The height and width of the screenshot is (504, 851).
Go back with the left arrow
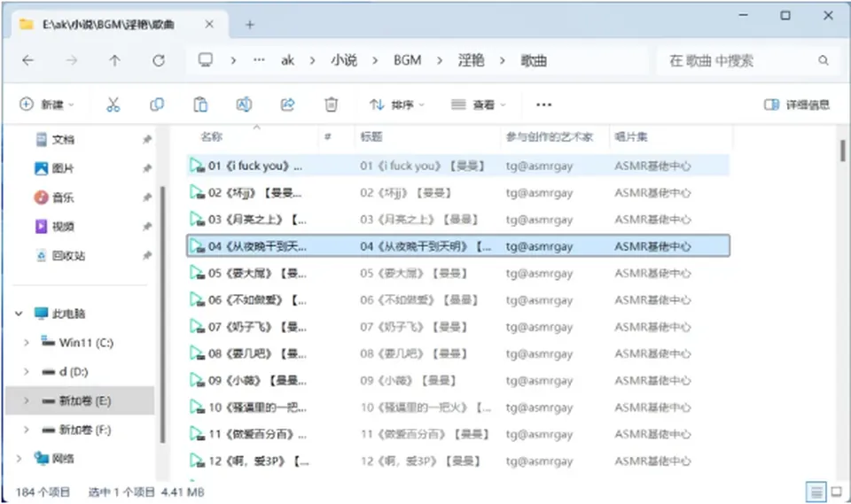27,60
